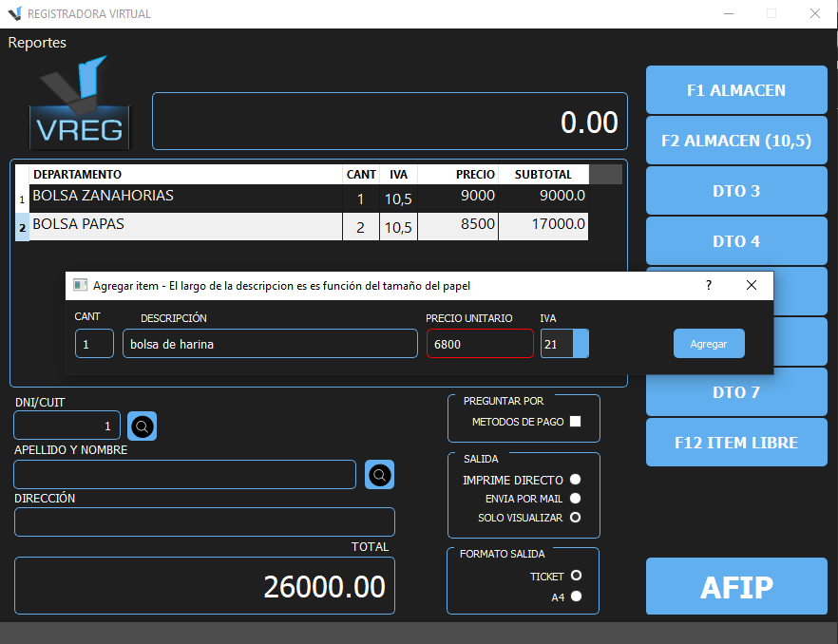The width and height of the screenshot is (838, 644).
Task: Click the big AFIP button
Action: click(x=736, y=587)
